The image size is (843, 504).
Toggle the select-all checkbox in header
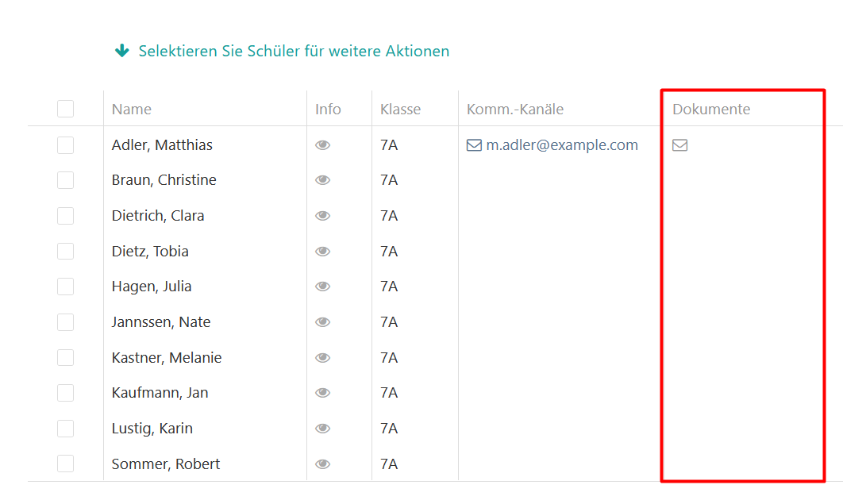coord(65,109)
